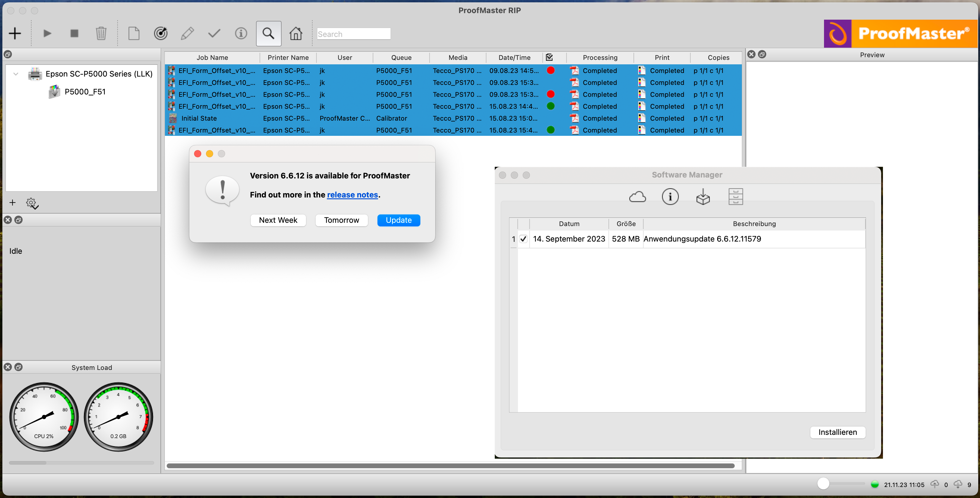The image size is (980, 498).
Task: Click the home icon in toolbar
Action: pyautogui.click(x=296, y=33)
